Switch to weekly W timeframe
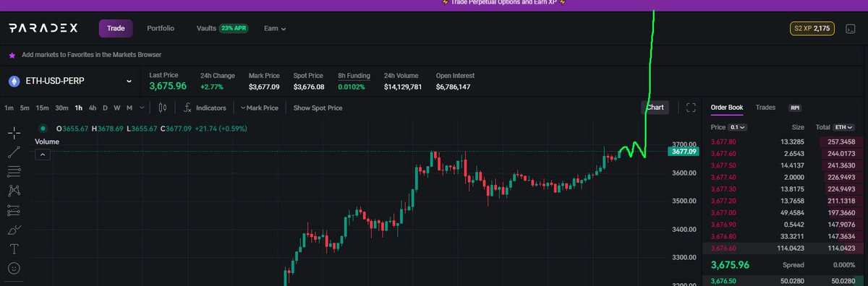This screenshot has height=286, width=868. pyautogui.click(x=117, y=108)
